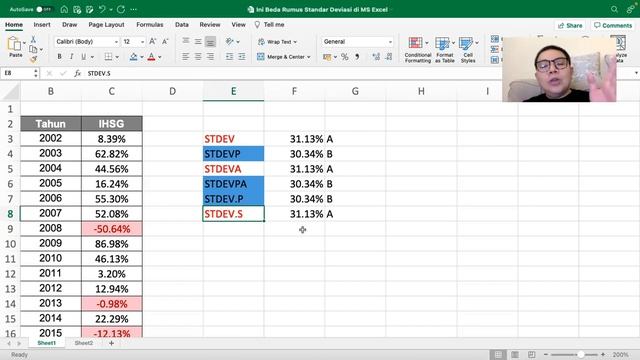
Task: Click the Fill Color paint bucket swatch
Action: click(133, 57)
